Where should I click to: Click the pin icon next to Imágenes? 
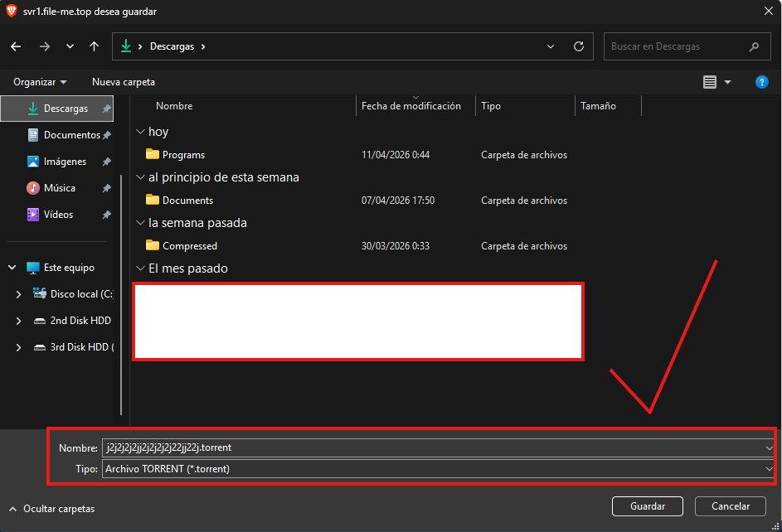(x=106, y=162)
